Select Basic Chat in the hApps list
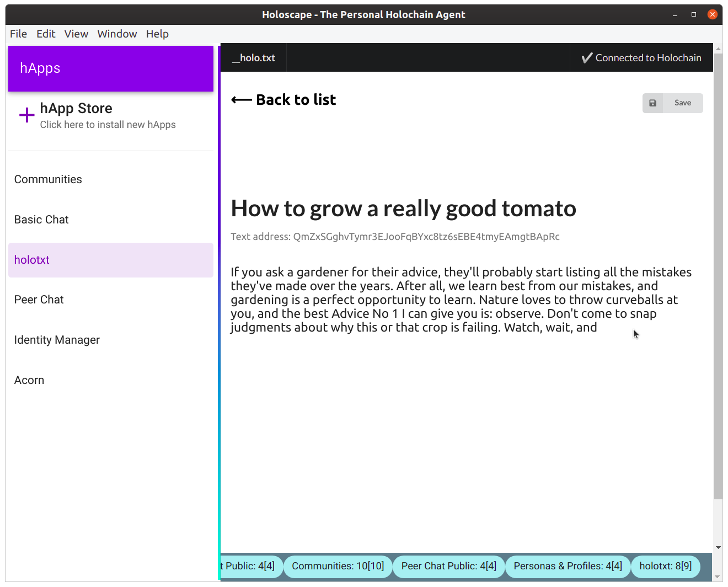The image size is (728, 587). (111, 220)
